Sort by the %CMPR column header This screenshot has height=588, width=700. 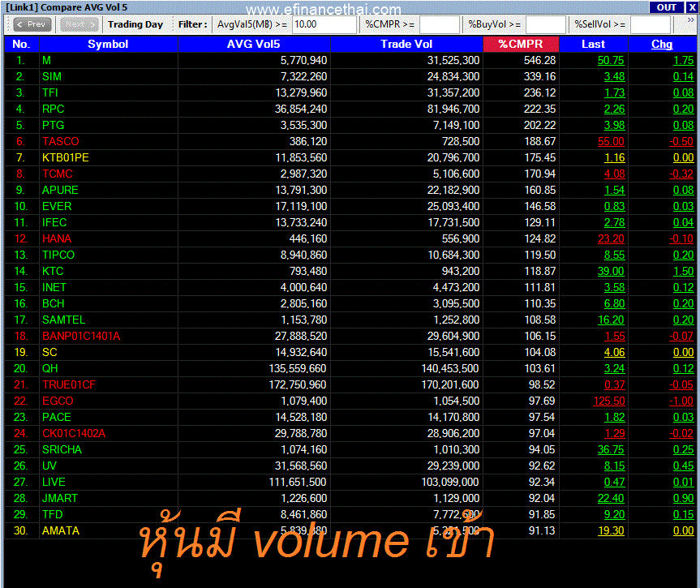(521, 44)
